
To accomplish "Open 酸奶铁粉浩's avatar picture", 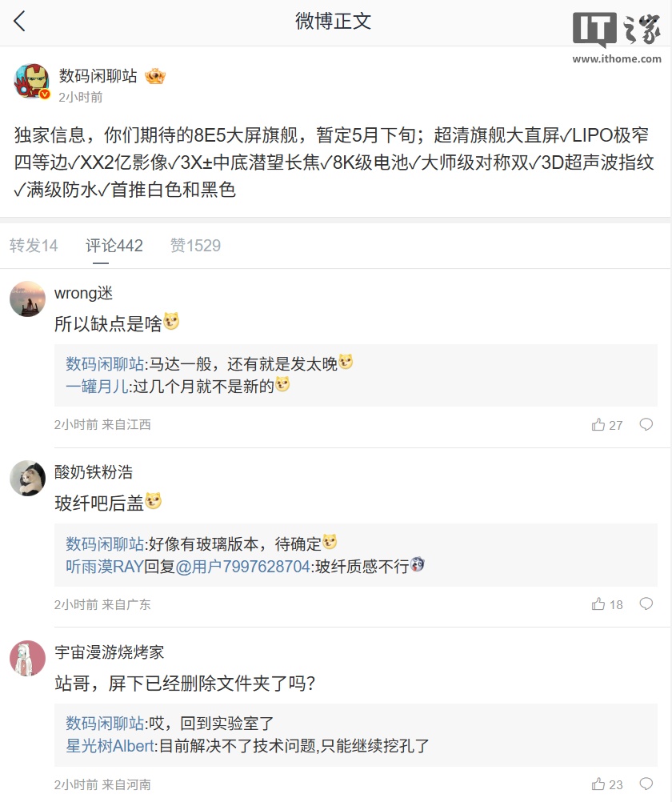I will 27,479.
